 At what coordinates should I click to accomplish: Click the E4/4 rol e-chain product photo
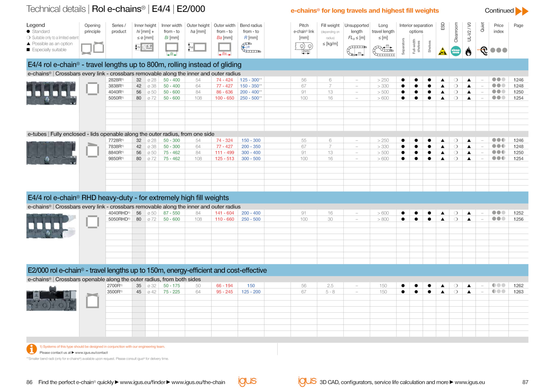[x=52, y=93]
